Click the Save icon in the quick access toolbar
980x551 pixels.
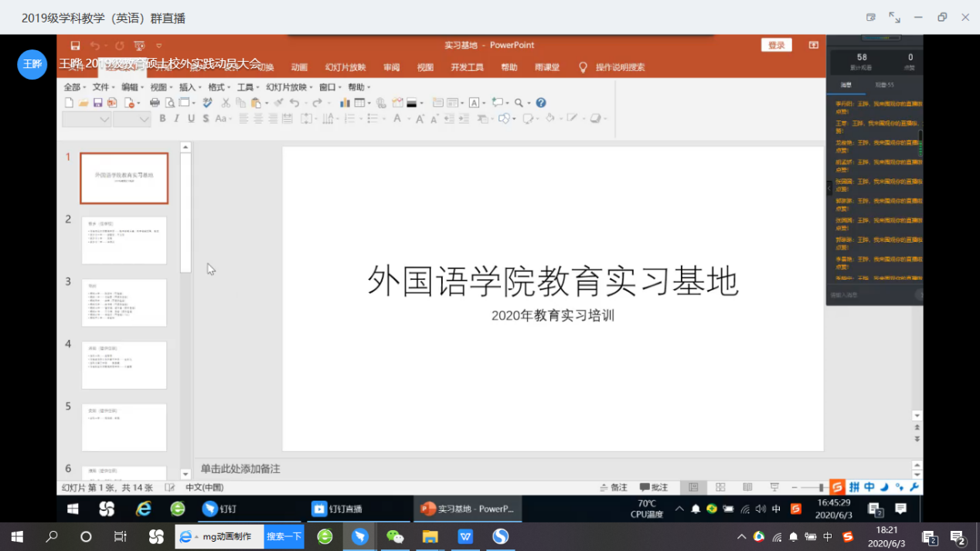point(75,46)
